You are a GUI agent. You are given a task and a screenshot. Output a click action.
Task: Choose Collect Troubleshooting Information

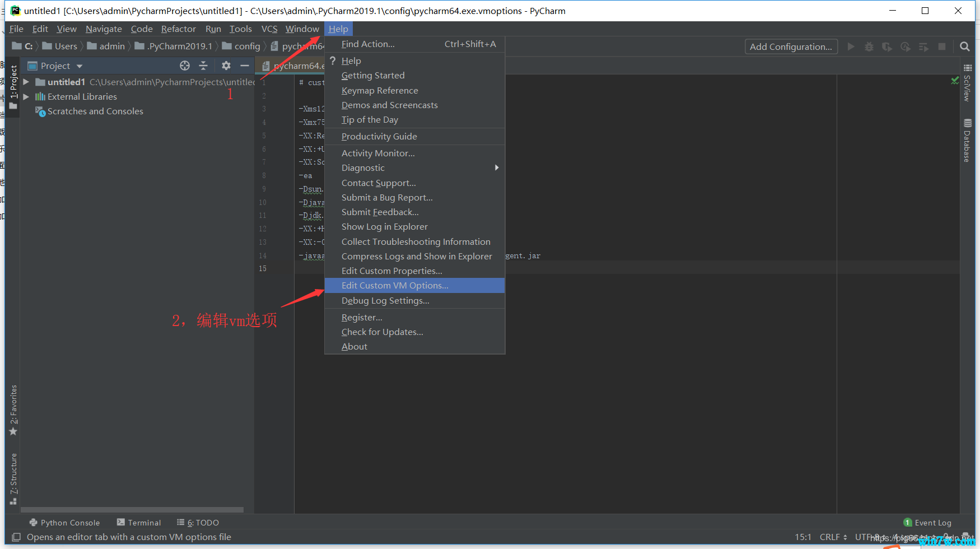click(x=414, y=241)
